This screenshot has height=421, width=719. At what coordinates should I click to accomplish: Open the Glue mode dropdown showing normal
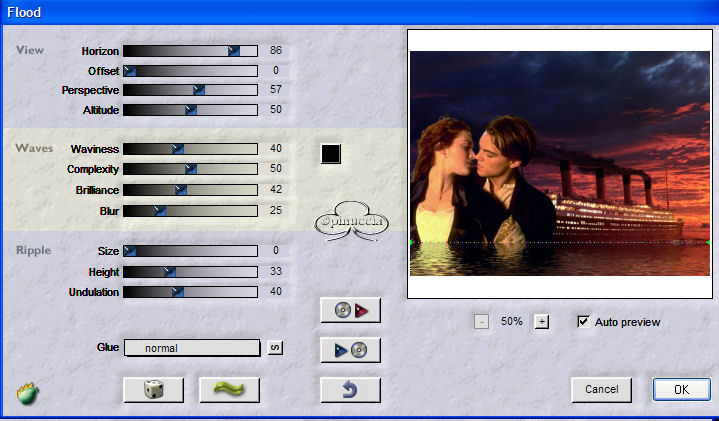(192, 348)
